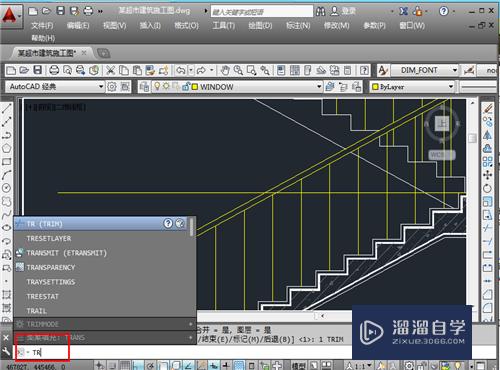
Task: Toggle Lineweight display in status bar
Action: pos(226,366)
